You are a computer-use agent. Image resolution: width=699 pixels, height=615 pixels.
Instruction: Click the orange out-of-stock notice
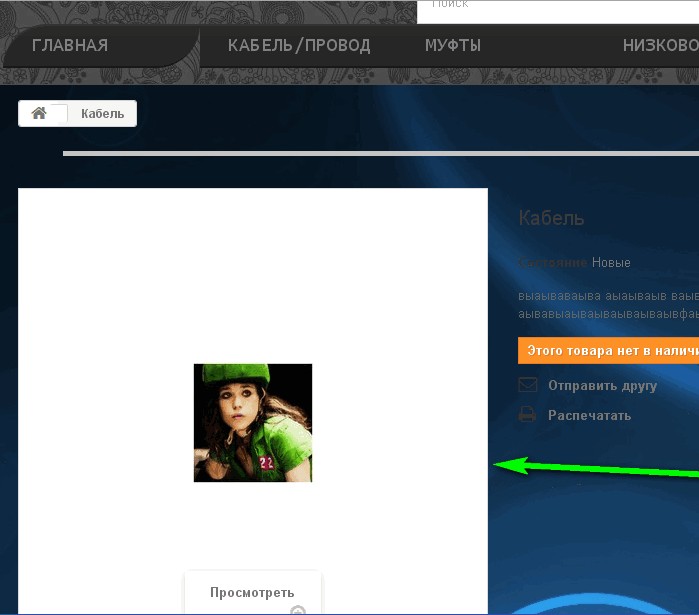[x=609, y=351]
